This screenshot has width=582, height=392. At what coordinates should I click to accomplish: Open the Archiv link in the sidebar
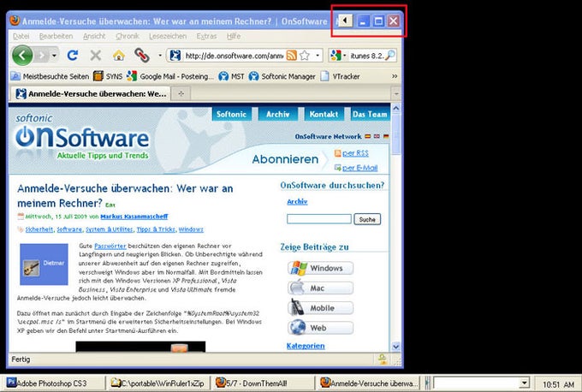point(297,202)
